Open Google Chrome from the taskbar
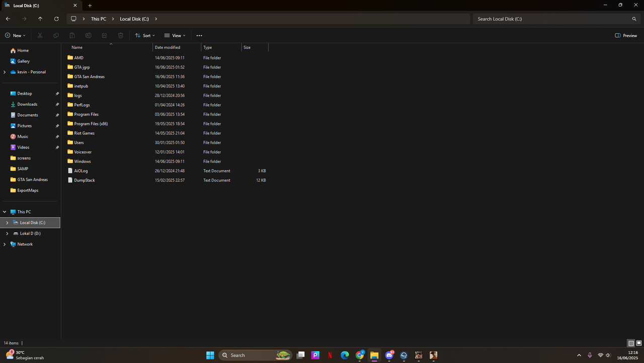This screenshot has width=644, height=363. tap(360, 355)
